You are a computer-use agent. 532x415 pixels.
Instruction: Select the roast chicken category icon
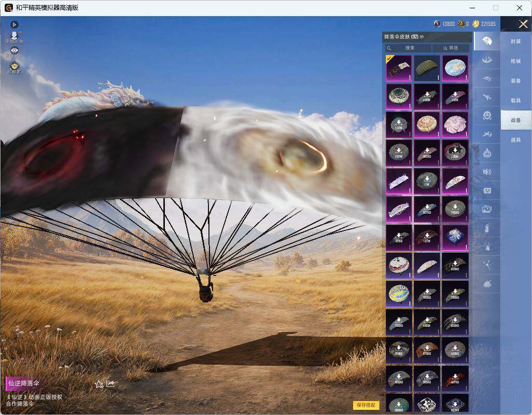(487, 284)
